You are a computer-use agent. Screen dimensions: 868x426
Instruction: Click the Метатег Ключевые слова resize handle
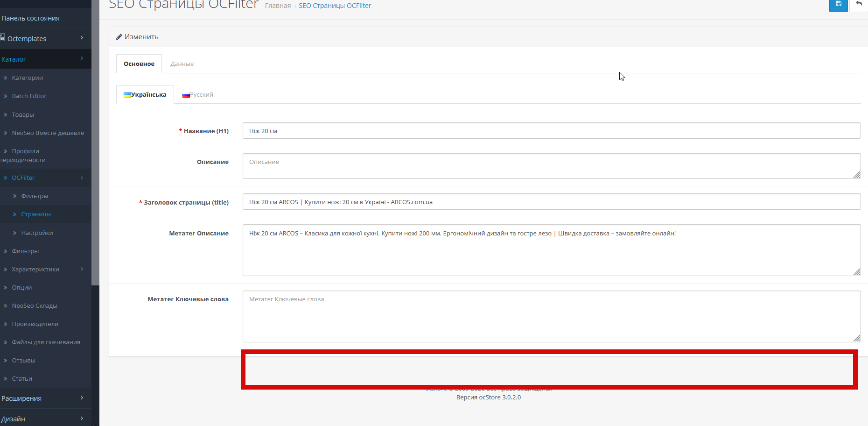(857, 338)
